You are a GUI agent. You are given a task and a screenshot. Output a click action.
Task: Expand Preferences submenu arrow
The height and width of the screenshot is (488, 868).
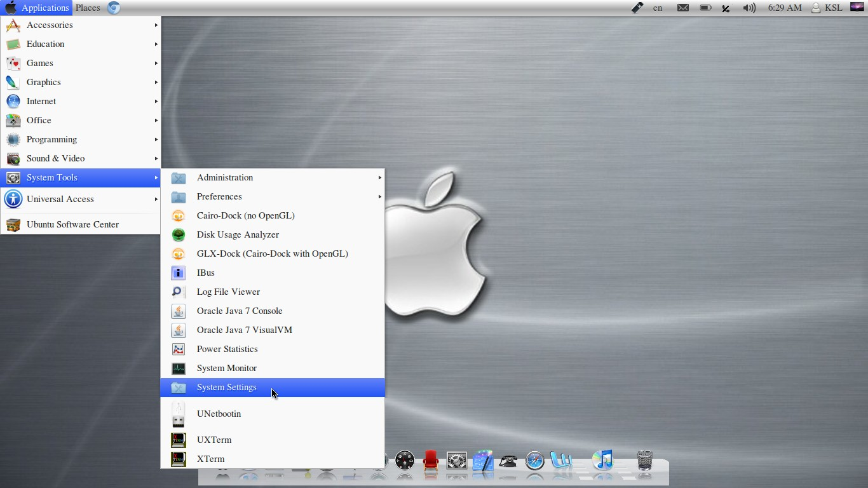point(379,196)
